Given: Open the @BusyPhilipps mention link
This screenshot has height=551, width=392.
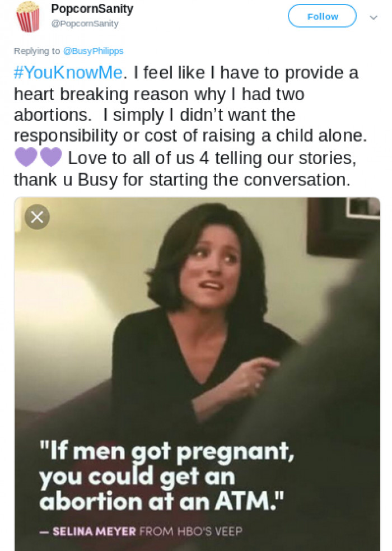Looking at the screenshot, I should click(x=93, y=51).
